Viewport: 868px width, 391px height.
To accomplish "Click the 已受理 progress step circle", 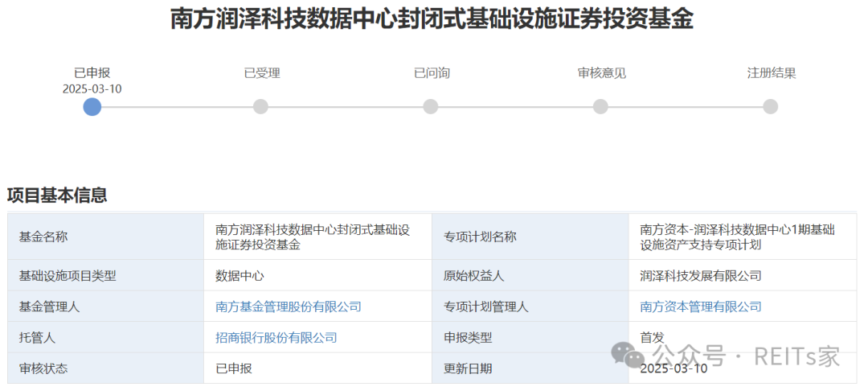I will click(x=260, y=107).
